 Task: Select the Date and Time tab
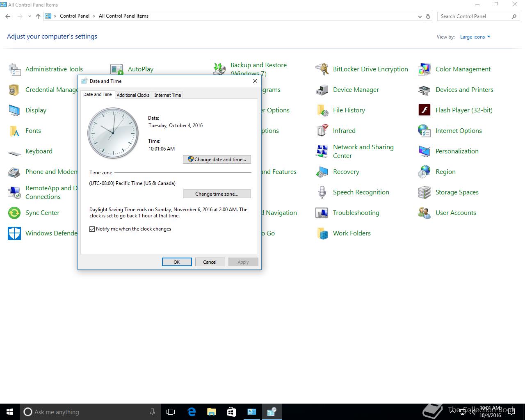97,94
